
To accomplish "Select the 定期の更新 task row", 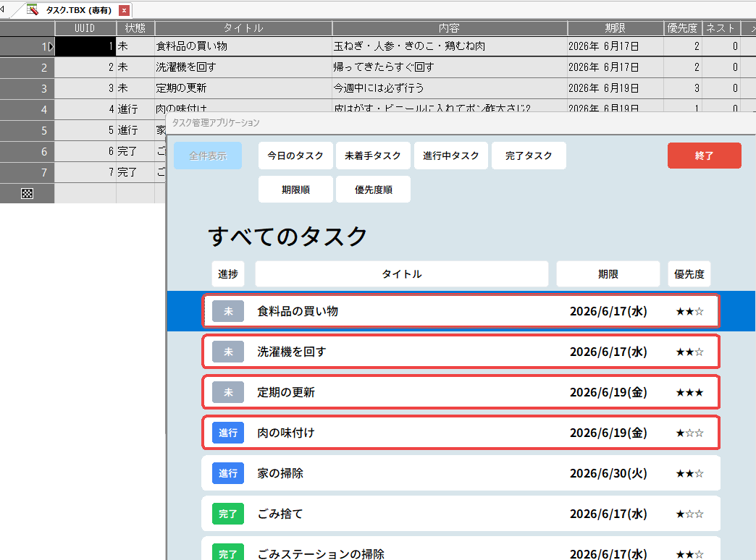I will 461,392.
